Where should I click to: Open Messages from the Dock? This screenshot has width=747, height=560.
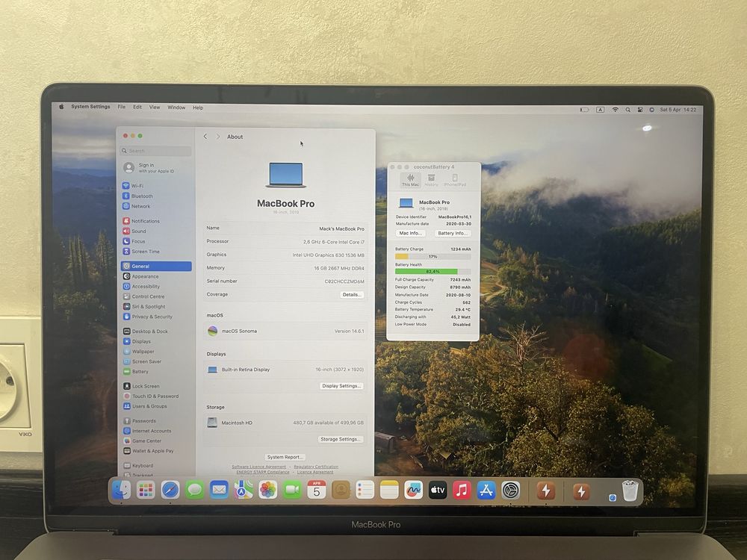tap(194, 490)
